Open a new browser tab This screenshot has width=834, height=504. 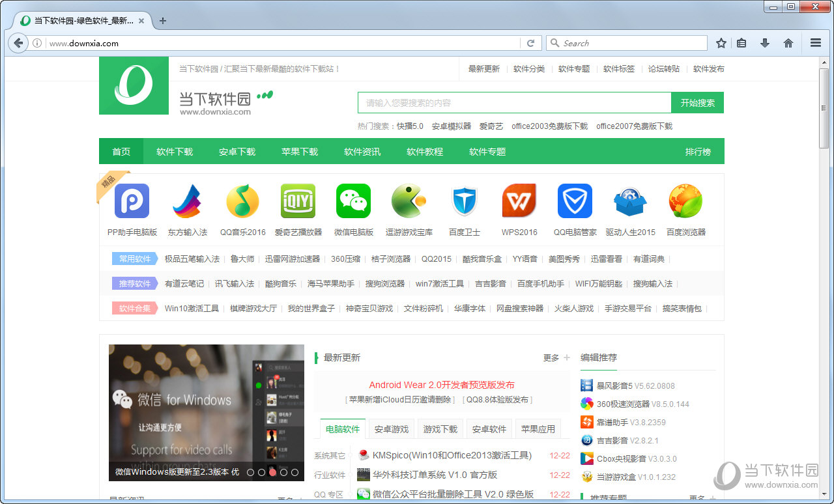point(163,20)
